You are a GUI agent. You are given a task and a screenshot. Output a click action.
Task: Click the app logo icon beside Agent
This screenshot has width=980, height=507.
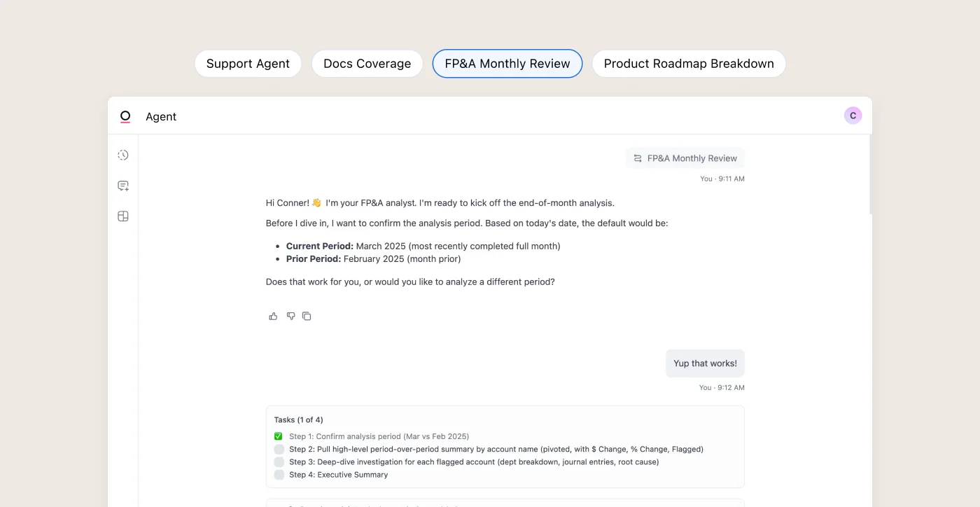point(125,116)
